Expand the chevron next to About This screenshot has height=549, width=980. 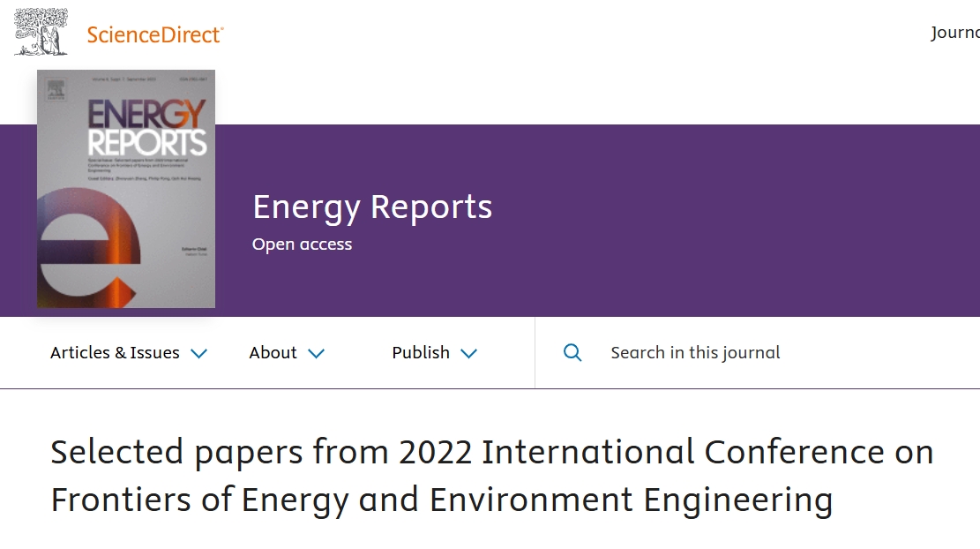coord(317,354)
